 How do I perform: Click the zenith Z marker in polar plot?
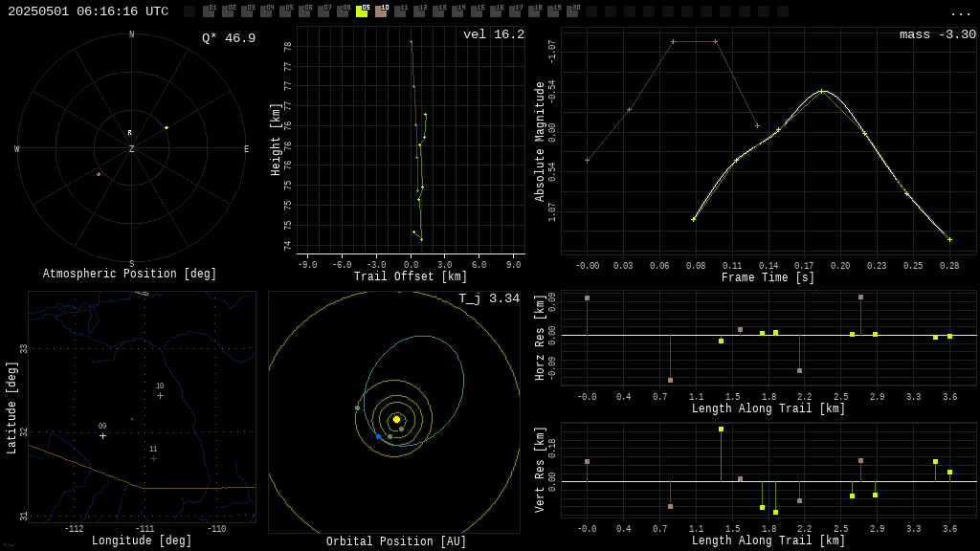pos(132,149)
